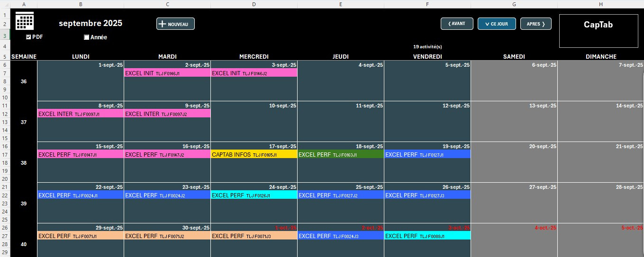This screenshot has height=257, width=644.
Task: Click the red 1-oct.-25 date label
Action: coord(285,228)
